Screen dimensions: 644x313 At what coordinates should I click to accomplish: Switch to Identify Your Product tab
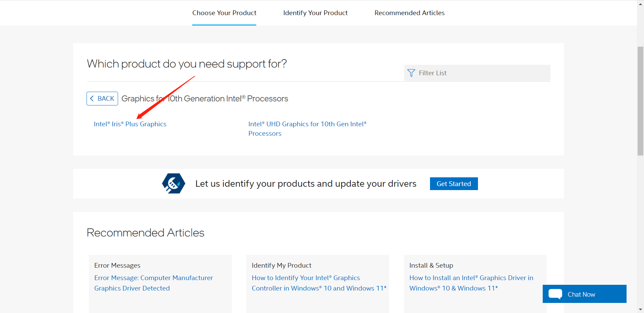coord(315,13)
